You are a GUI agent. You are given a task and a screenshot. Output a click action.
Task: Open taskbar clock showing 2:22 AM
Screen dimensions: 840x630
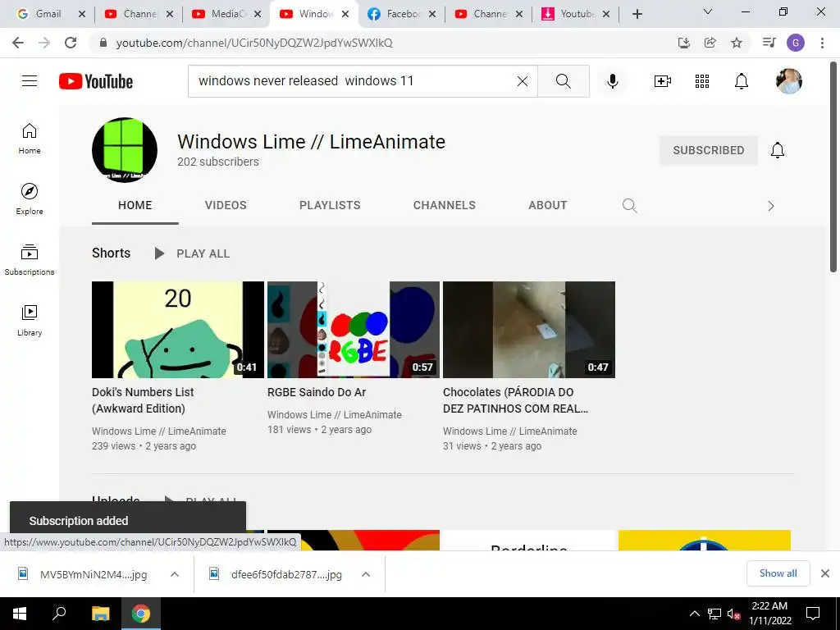pos(769,614)
